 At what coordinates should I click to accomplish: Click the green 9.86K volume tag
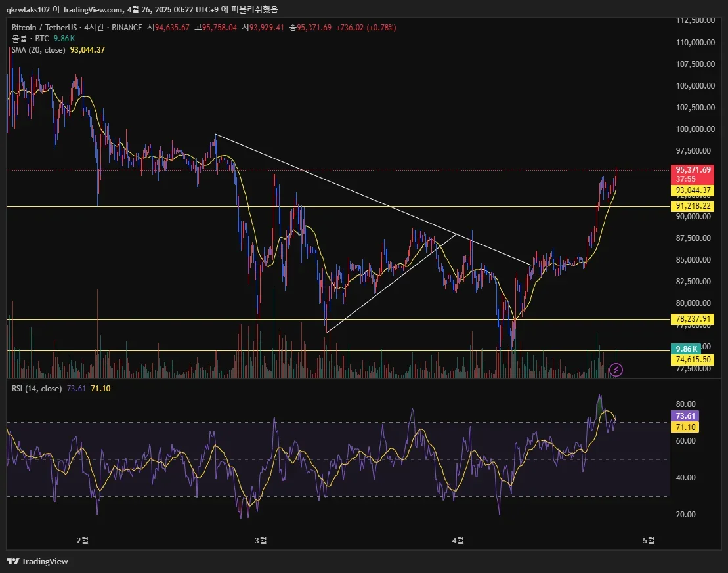coord(686,349)
